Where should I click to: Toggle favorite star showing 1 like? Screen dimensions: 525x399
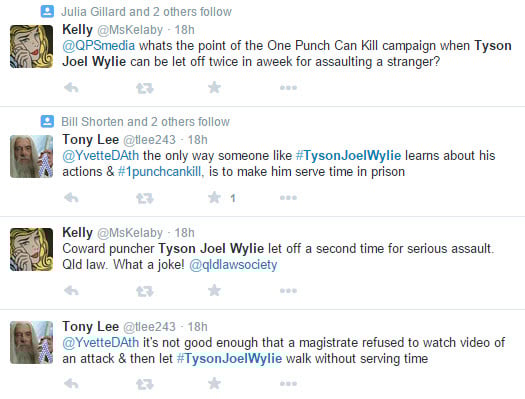pos(214,197)
